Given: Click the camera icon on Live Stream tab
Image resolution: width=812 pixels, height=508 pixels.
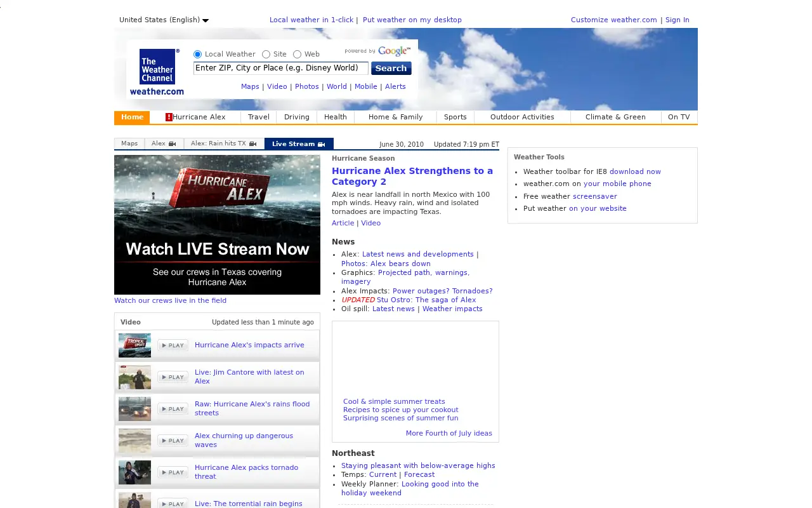Looking at the screenshot, I should (322, 144).
